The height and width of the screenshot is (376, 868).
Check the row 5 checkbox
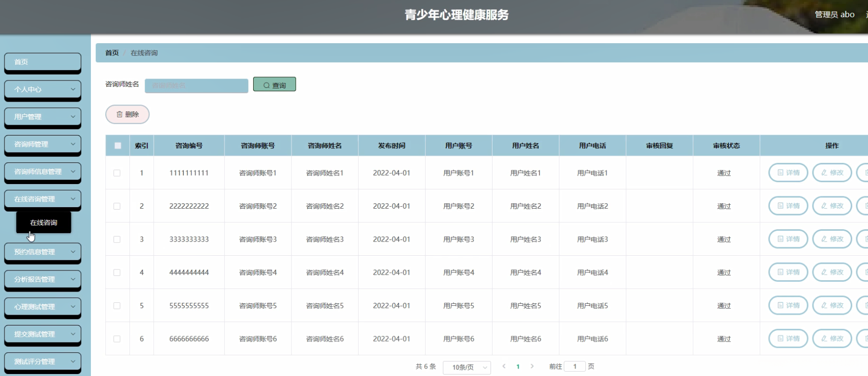pyautogui.click(x=117, y=305)
